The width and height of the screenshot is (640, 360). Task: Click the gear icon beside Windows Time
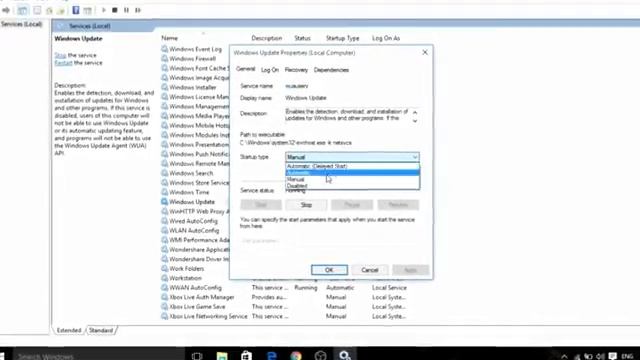click(164, 192)
